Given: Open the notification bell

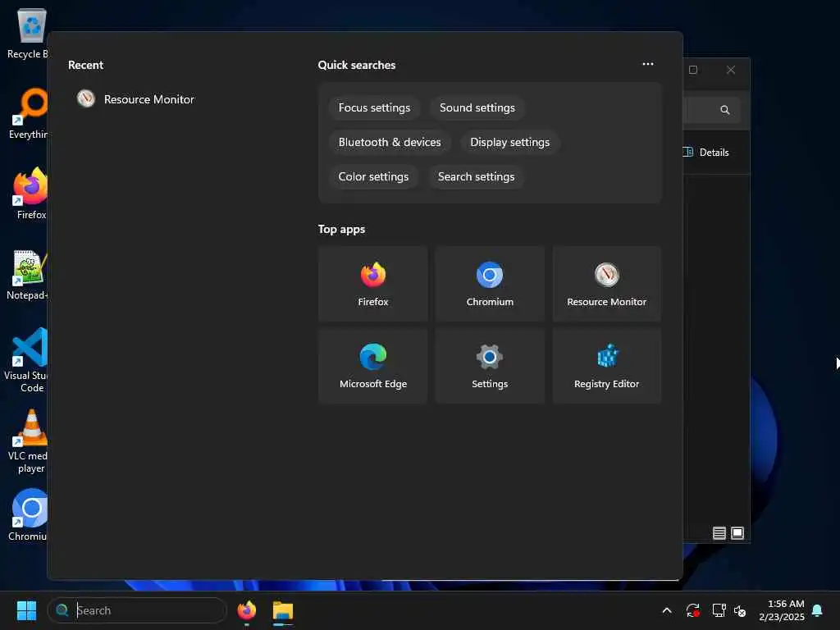Looking at the screenshot, I should 818,610.
